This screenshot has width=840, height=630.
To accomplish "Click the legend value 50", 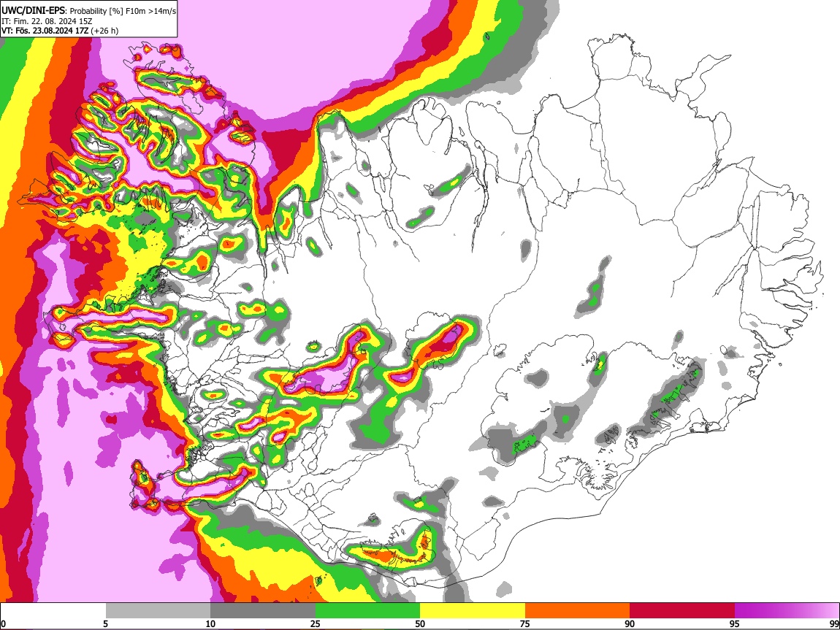I will 420,623.
